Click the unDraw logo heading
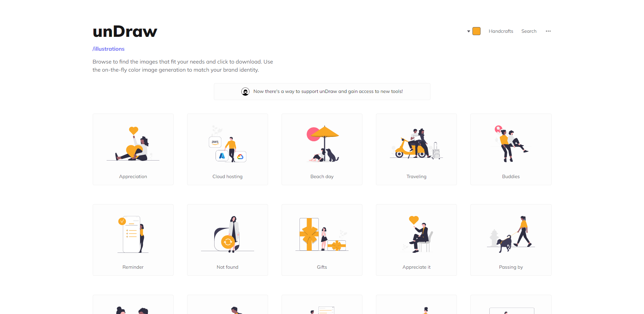644x314 pixels. [x=125, y=31]
